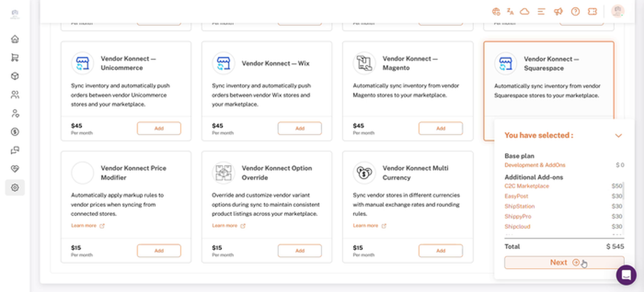Image resolution: width=644 pixels, height=292 pixels.
Task: Open the shopping cart orders icon
Action: point(15,58)
